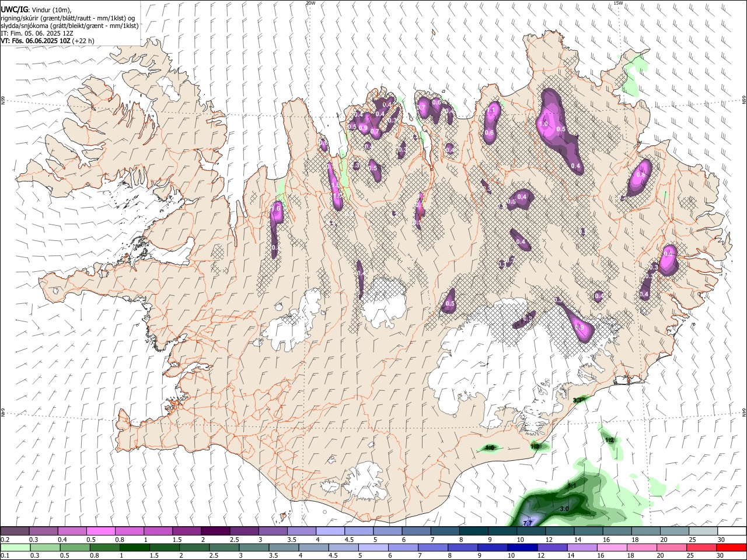
Task: Click the 'rigning/skúrir (grænt/blátt/rautt - mm/1klst)' line
Action: coord(68,18)
